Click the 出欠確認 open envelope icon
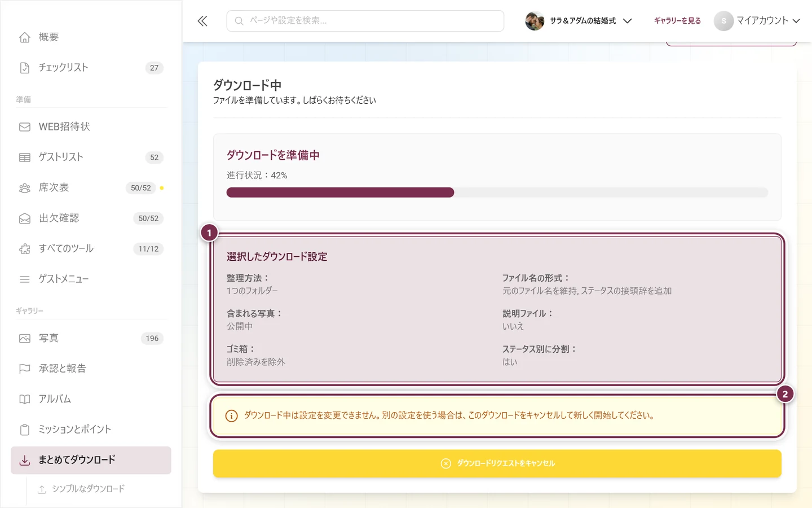The height and width of the screenshot is (508, 812). pyautogui.click(x=24, y=218)
